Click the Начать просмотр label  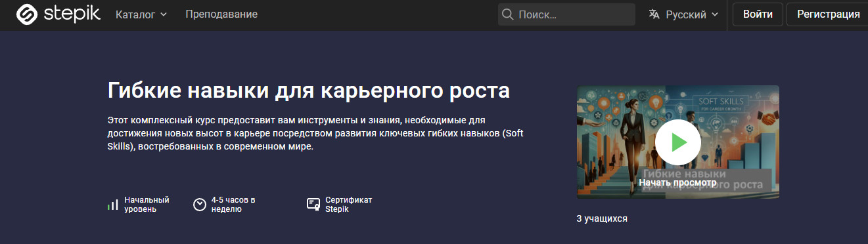coord(677,183)
